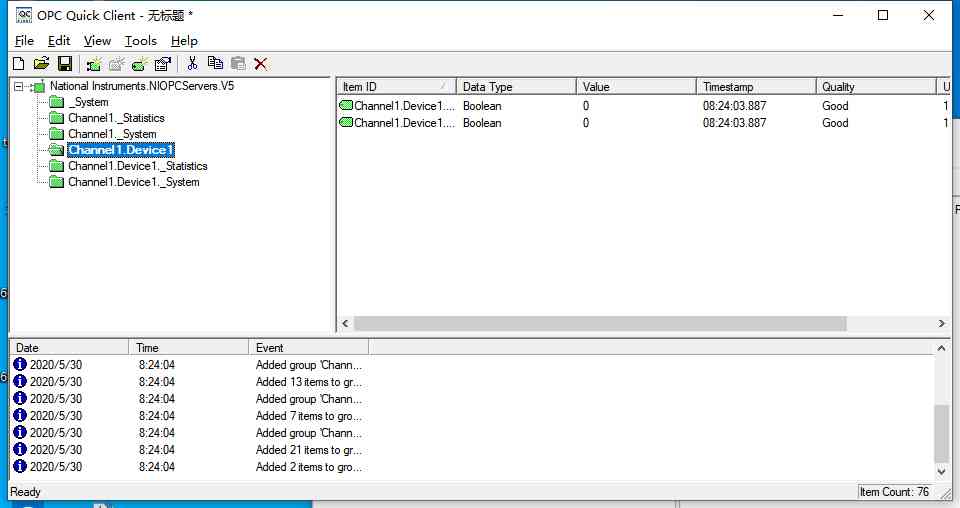Screen dimensions: 960x508
Task: Click the server icon beside National Instruments.NIOPCServers.V5
Action: 38,86
